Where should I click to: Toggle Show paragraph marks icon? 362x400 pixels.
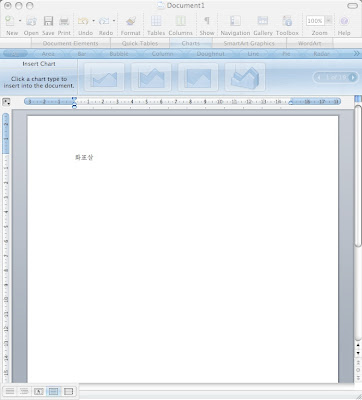point(207,21)
